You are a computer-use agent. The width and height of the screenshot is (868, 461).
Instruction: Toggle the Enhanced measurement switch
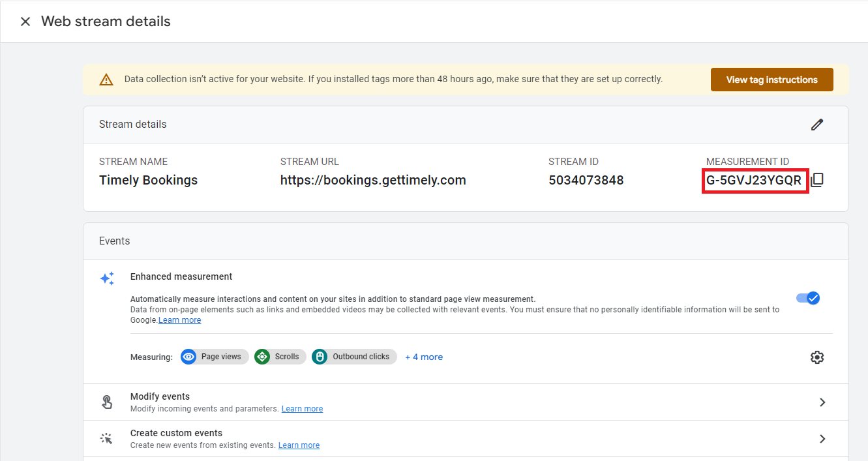807,298
